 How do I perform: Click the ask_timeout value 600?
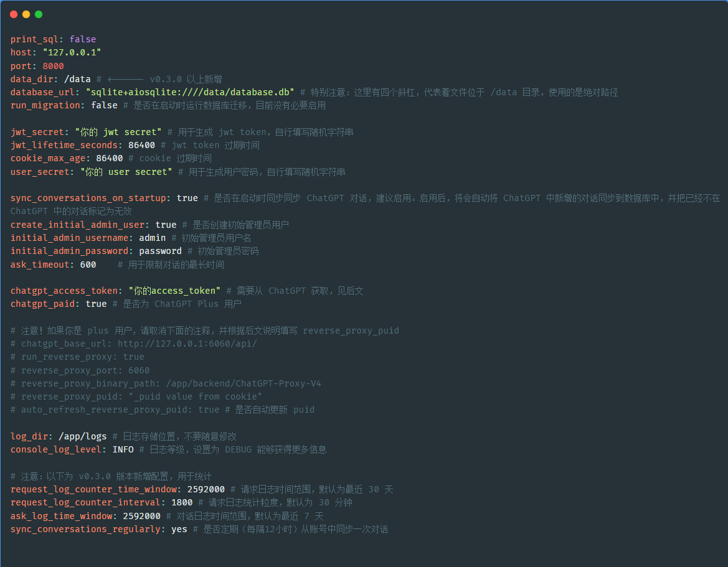(88, 265)
